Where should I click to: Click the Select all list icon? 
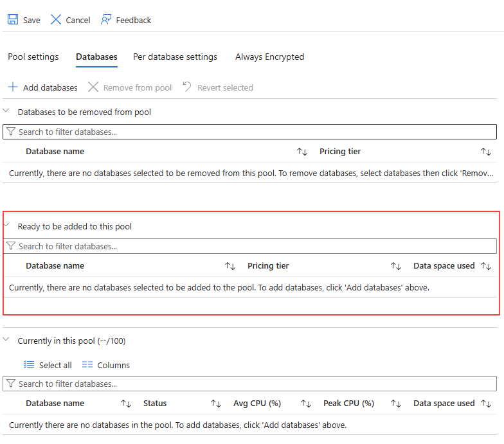point(28,365)
